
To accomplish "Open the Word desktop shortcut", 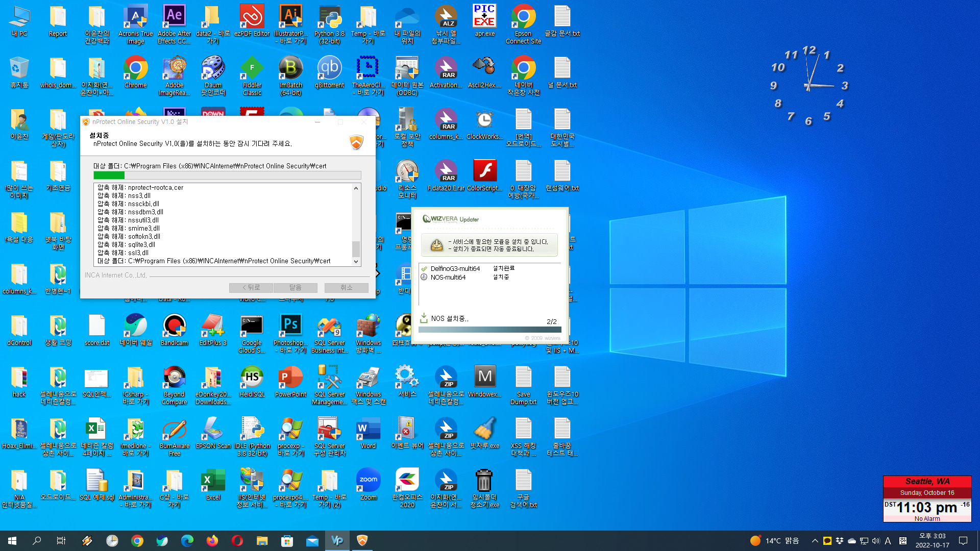I will coord(368,433).
